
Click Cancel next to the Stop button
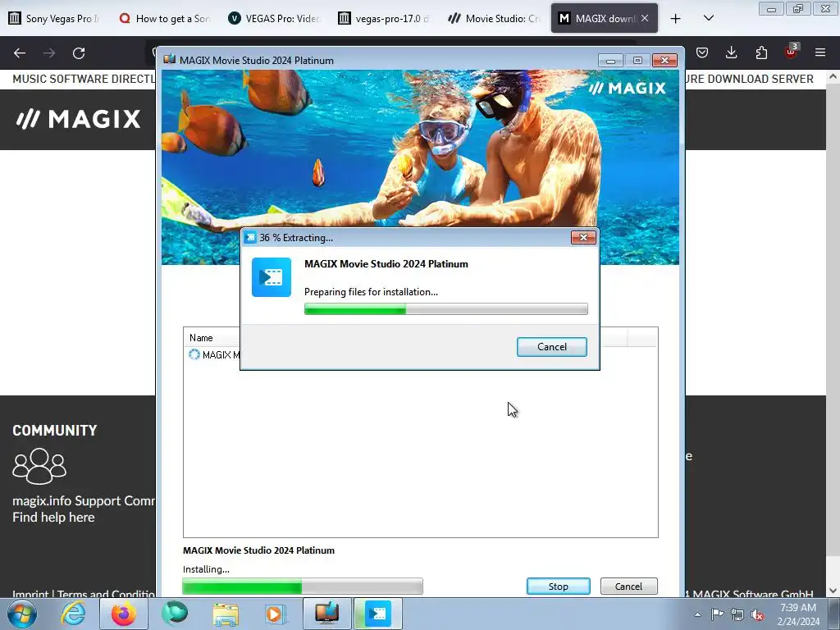[628, 586]
